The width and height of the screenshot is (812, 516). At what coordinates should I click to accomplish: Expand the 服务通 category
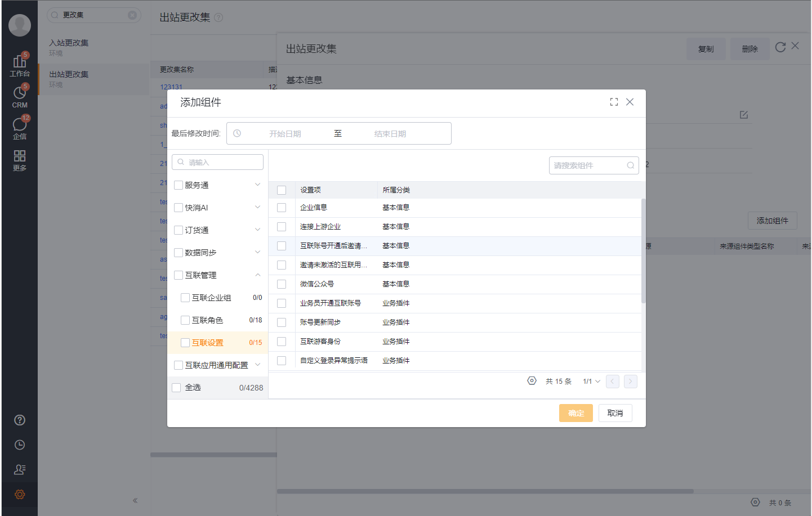[x=258, y=184]
